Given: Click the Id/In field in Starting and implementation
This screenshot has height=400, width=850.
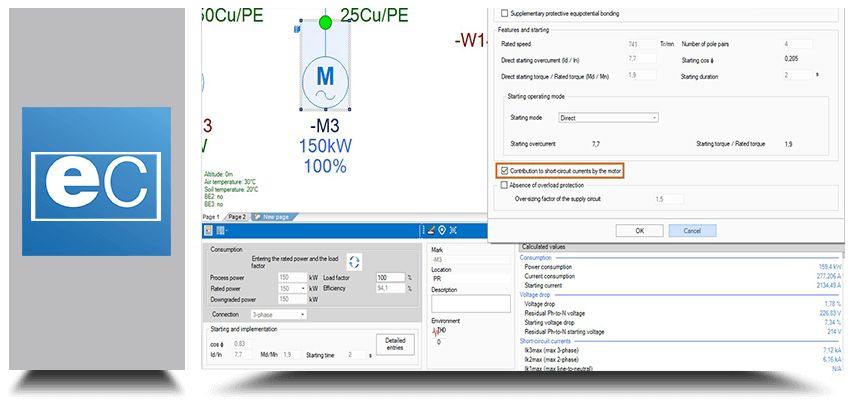Looking at the screenshot, I should (x=242, y=354).
